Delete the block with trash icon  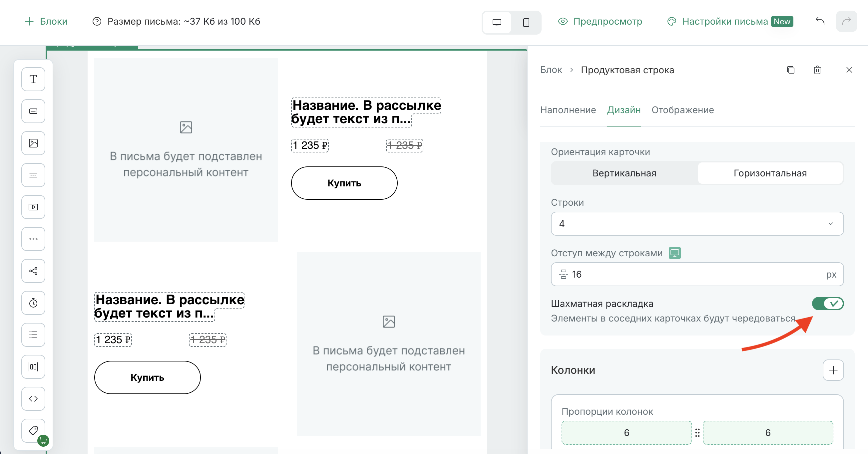pyautogui.click(x=817, y=70)
